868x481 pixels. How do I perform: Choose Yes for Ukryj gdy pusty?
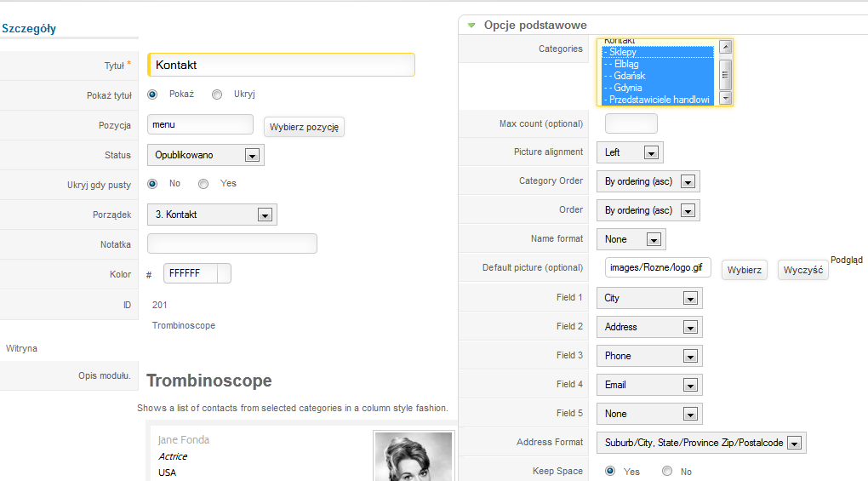pos(203,184)
